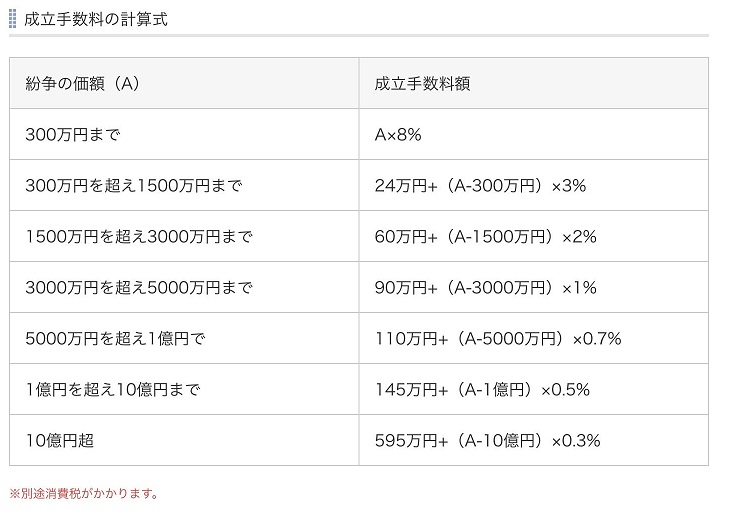
Task: Select the 10億円超 cell
Action: coord(60,441)
